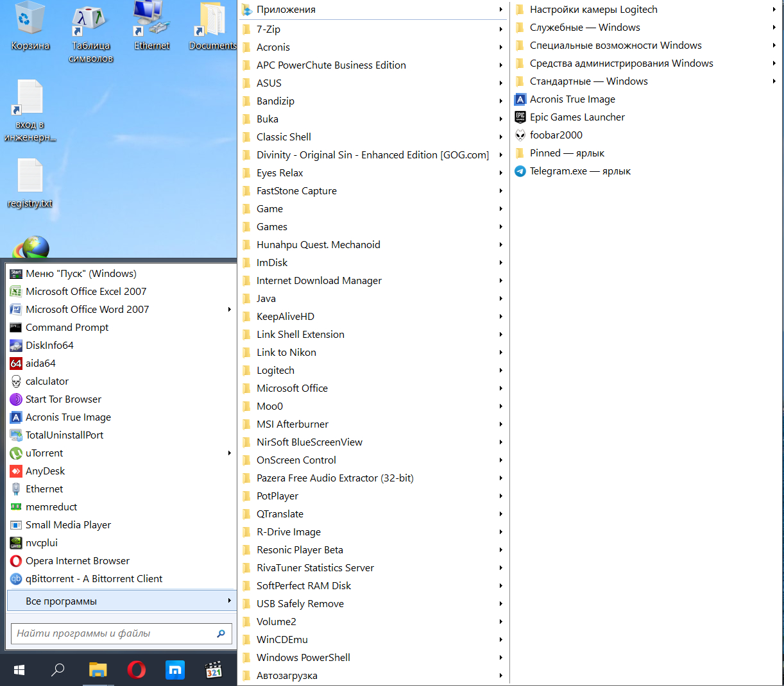This screenshot has height=686, width=784.
Task: Open Специальные возможности Windows folder
Action: point(646,46)
